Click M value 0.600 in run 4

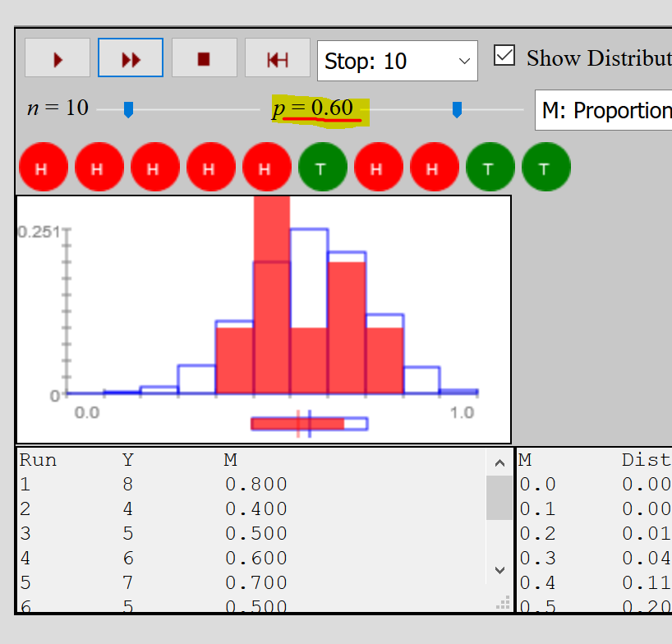pos(256,559)
